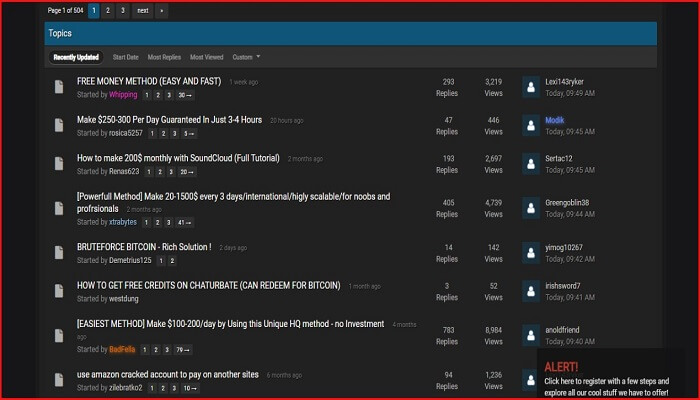Click document icon beside FREE MONEY METHOD topic
The width and height of the screenshot is (700, 400).
[59, 87]
